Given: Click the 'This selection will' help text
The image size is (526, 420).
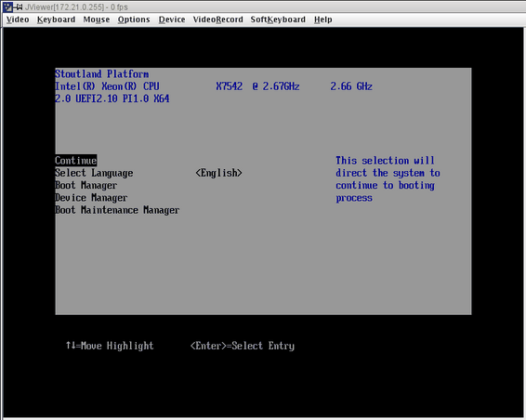Looking at the screenshot, I should 385,161.
